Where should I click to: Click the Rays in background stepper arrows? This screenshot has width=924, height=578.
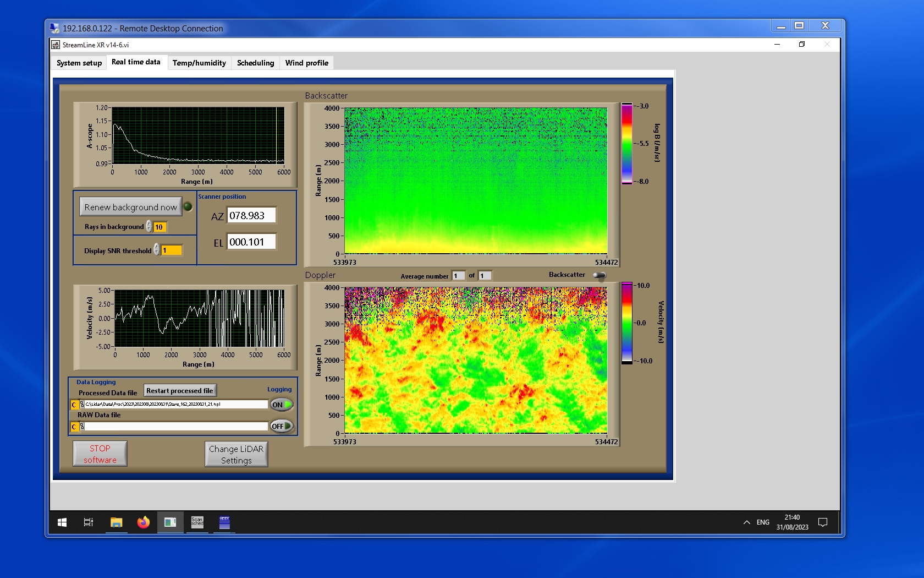coord(149,227)
